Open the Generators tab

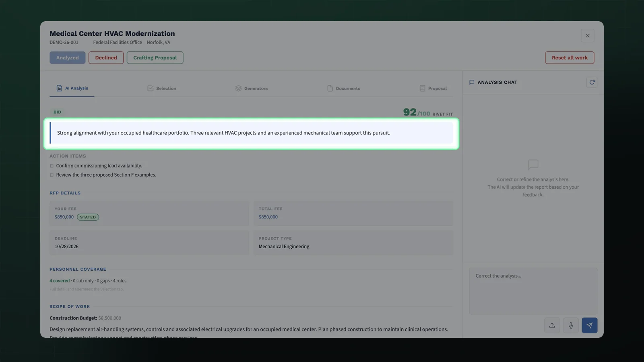pos(252,88)
